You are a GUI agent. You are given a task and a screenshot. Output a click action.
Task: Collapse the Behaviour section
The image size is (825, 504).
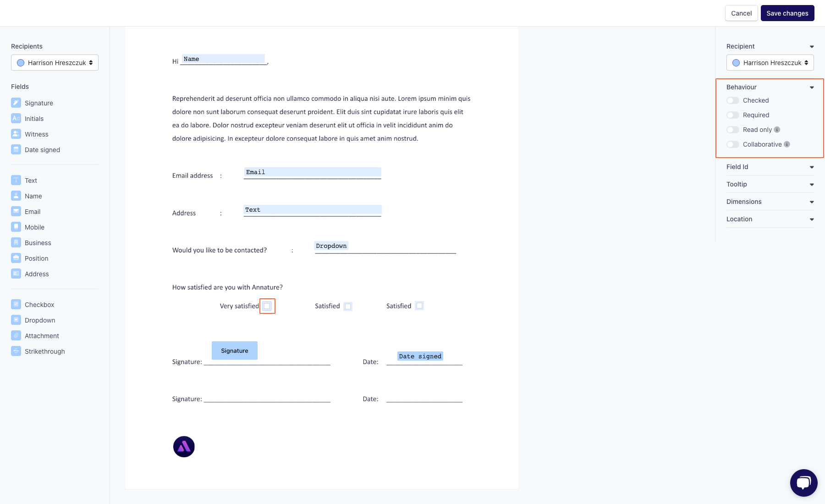pos(812,87)
